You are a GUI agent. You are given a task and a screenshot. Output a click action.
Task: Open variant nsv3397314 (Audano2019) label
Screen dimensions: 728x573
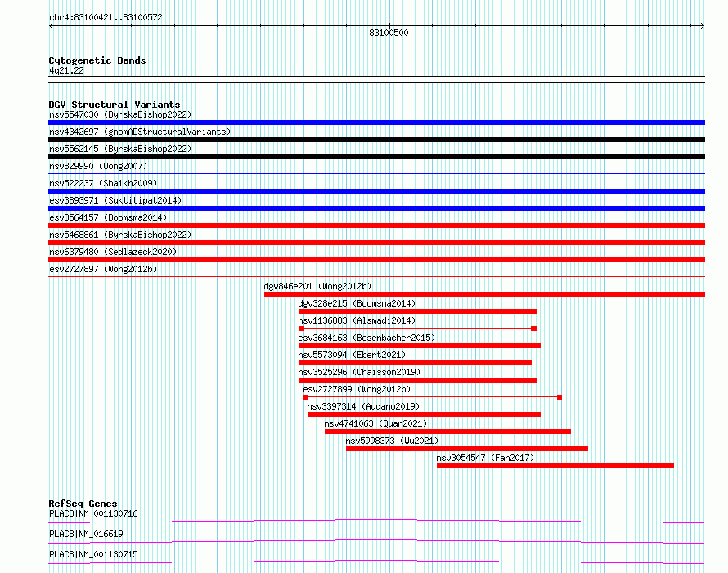[363, 406]
